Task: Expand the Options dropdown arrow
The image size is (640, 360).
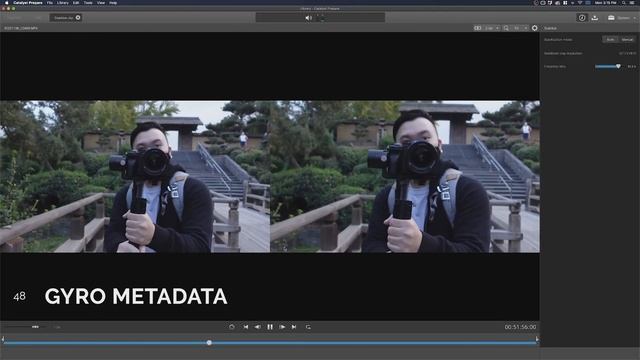Action: tap(635, 18)
